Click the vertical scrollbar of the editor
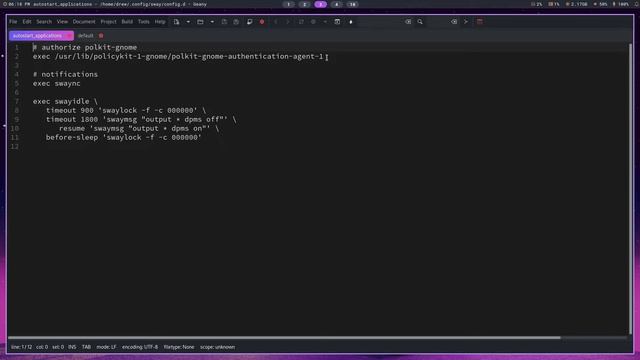The height and width of the screenshot is (360, 640). [631, 190]
